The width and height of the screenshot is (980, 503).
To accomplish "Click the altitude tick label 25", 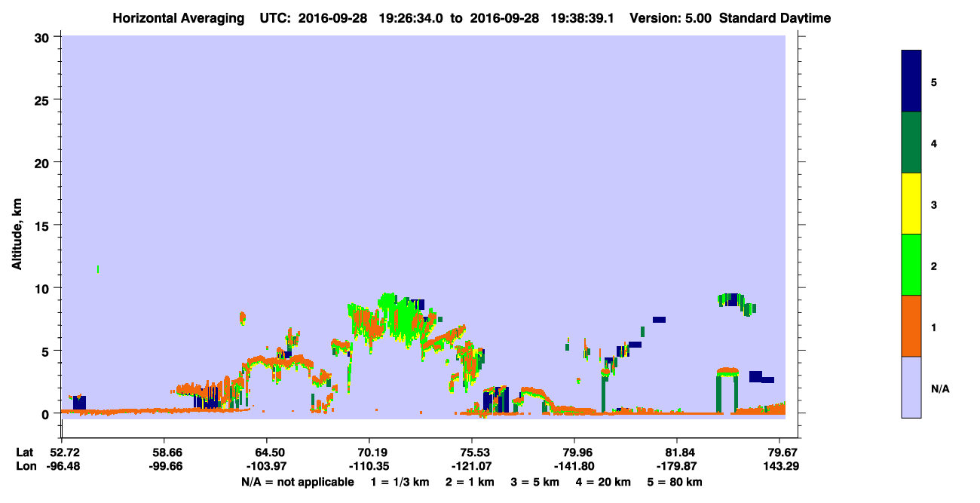I will (42, 100).
